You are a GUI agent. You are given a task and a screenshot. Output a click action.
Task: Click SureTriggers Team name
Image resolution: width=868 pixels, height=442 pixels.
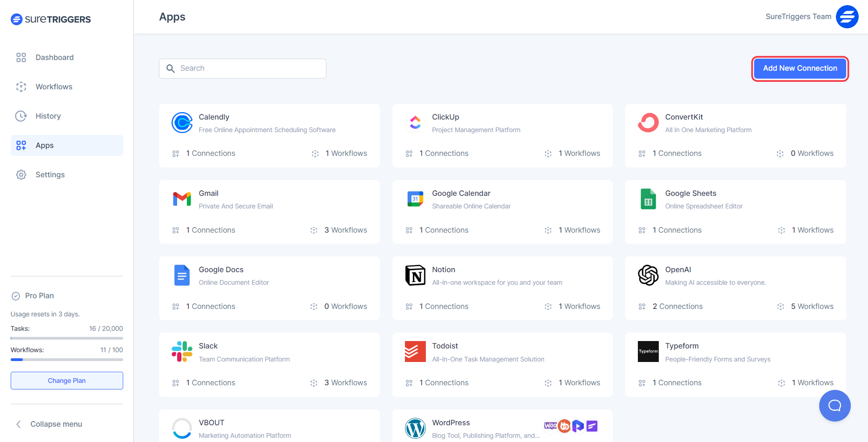click(798, 17)
